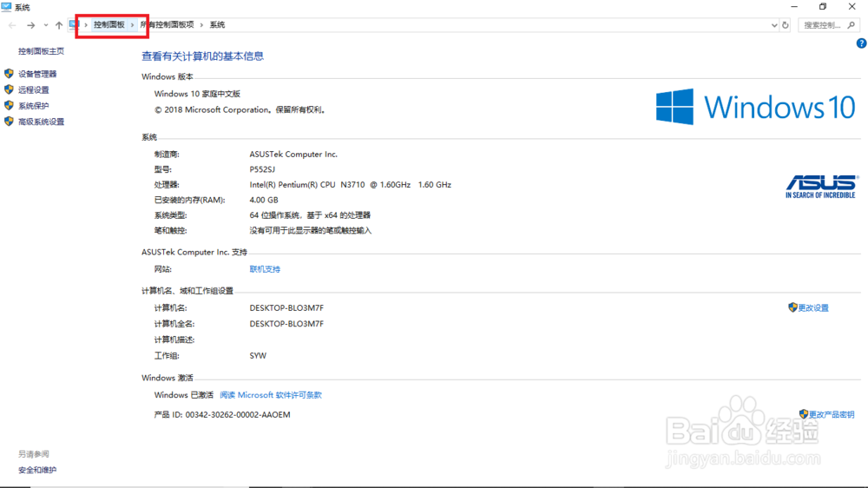
Task: Select the P552SJ model value
Action: [x=262, y=169]
